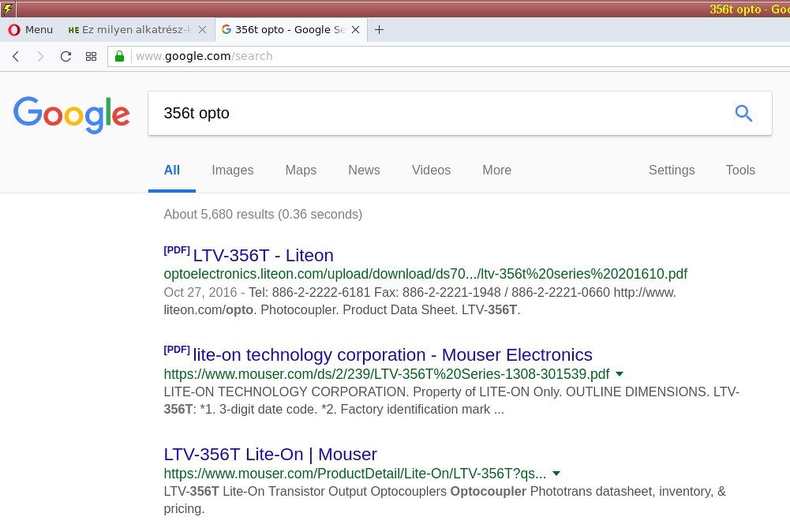Image resolution: width=790 pixels, height=532 pixels.
Task: Click the 'About 5,680 results' text
Action: [263, 214]
